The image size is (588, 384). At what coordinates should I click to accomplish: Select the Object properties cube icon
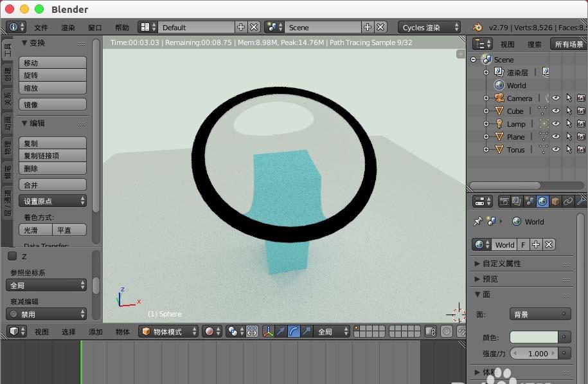pos(554,201)
